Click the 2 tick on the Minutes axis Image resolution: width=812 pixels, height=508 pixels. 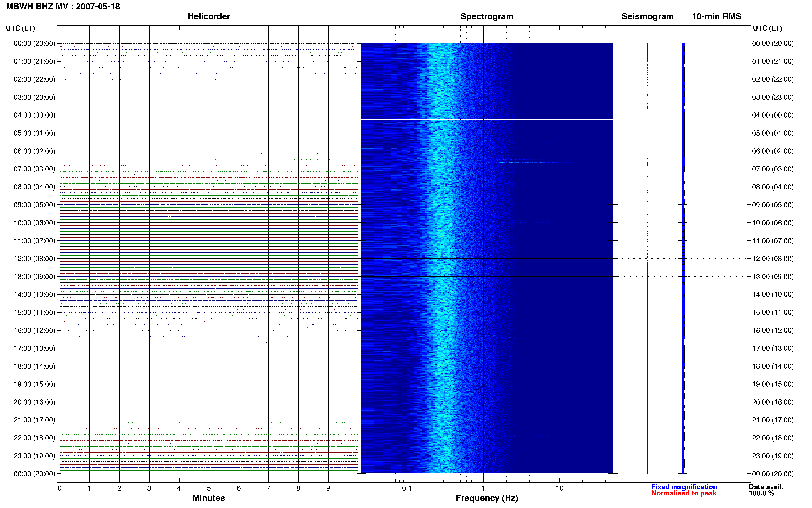[x=119, y=488]
